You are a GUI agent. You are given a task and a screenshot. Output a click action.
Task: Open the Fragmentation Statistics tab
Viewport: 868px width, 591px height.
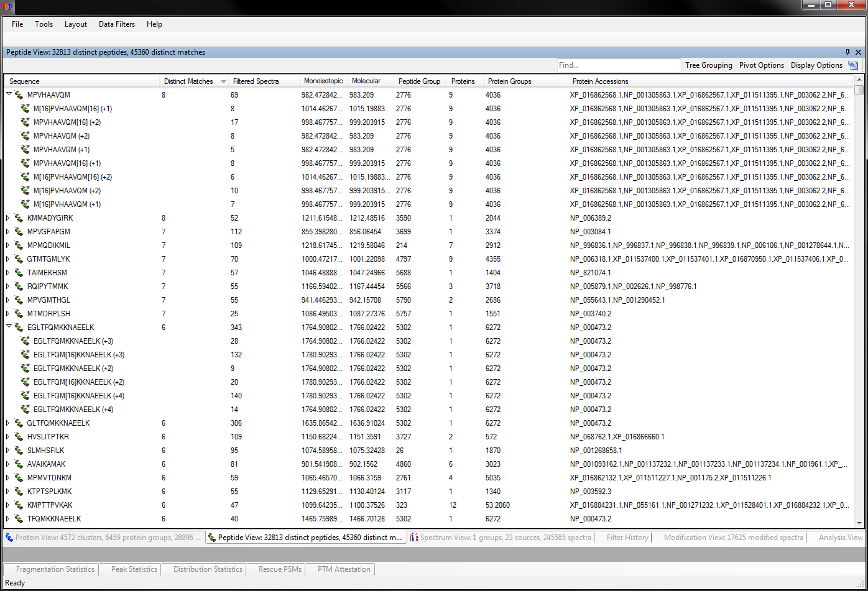point(51,569)
